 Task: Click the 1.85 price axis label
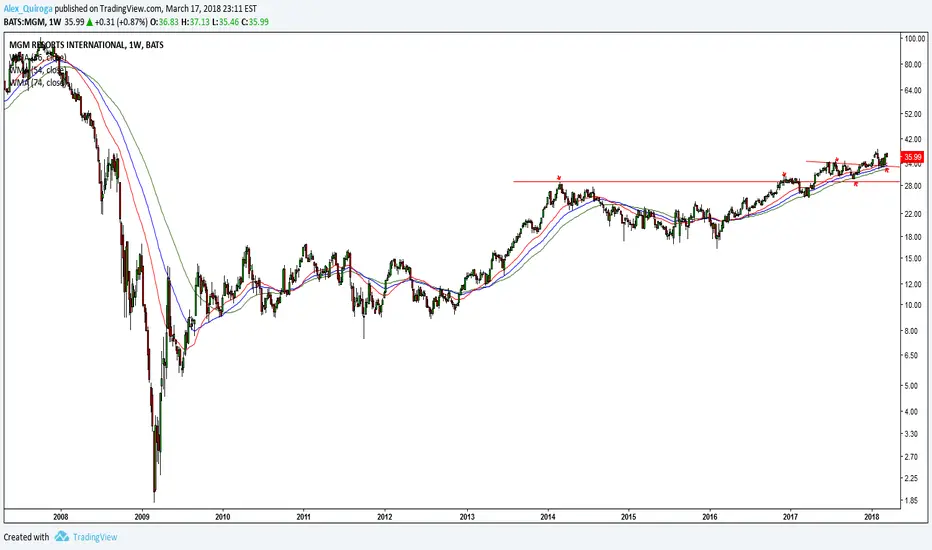[911, 501]
